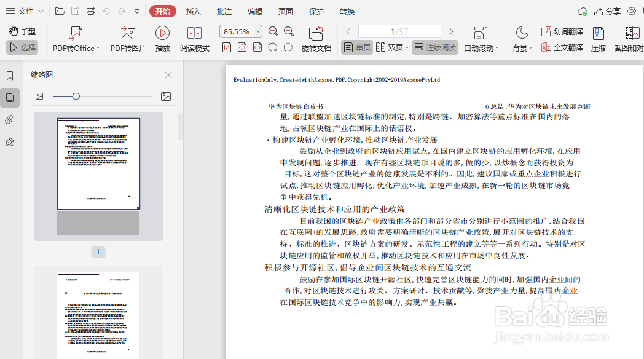Expand the PDF转Office dropdown arrow
This screenshot has height=359, width=644.
98,48
